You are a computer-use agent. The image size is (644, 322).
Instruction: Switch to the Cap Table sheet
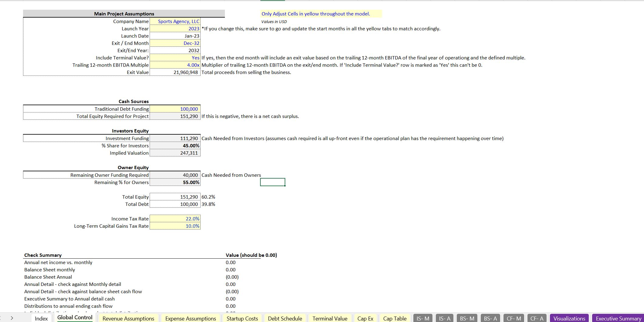pos(395,318)
